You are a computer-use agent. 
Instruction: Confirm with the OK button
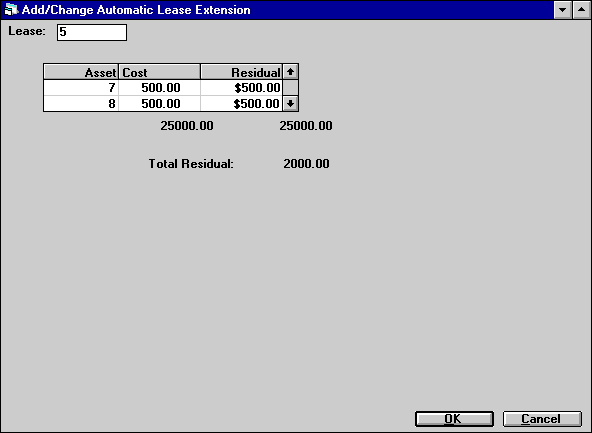point(454,419)
